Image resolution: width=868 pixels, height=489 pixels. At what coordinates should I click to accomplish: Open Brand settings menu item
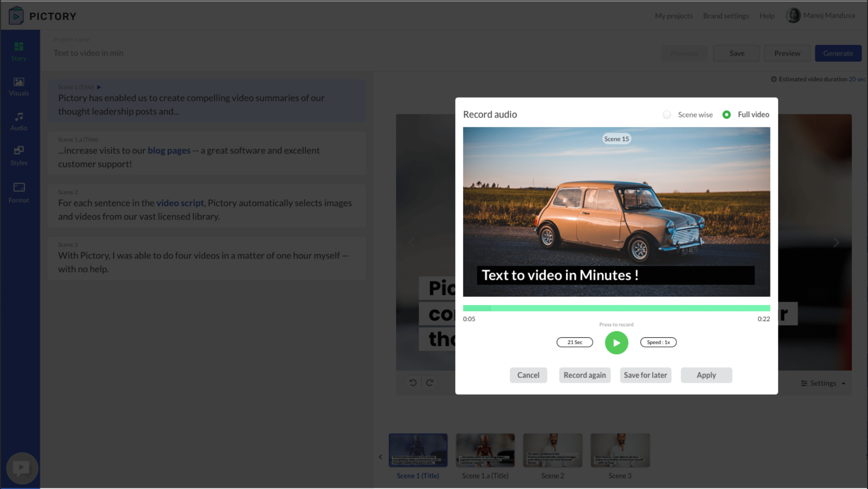coord(726,16)
